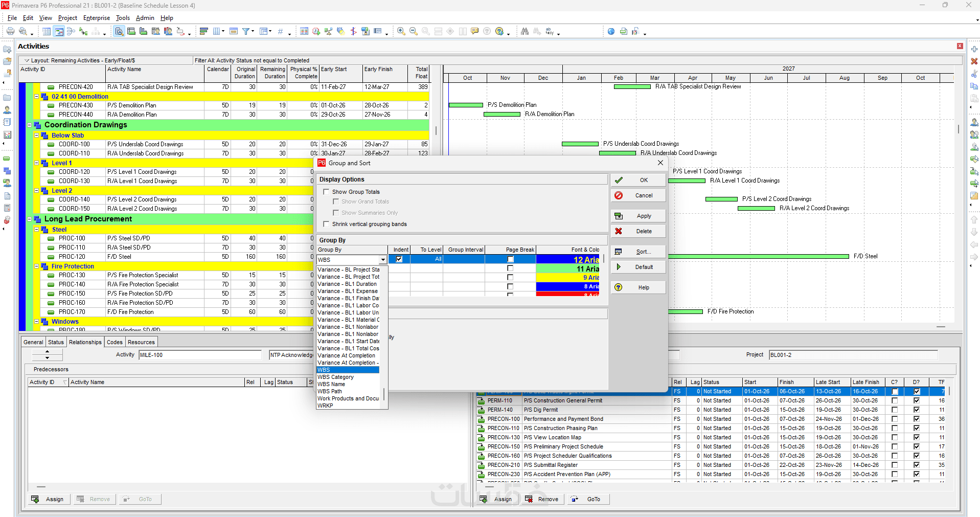Click the Activity field containing MILE-100
Screen dimensions: 980x517
199,355
